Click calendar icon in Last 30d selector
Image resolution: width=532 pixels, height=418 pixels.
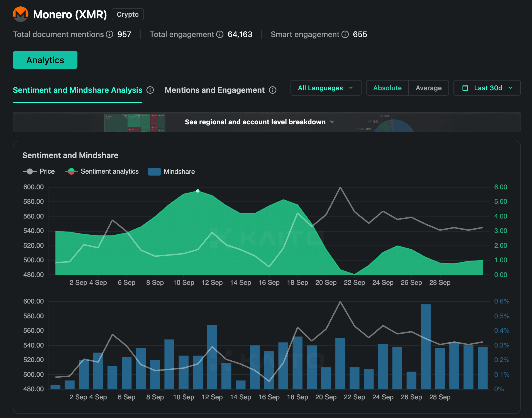465,88
